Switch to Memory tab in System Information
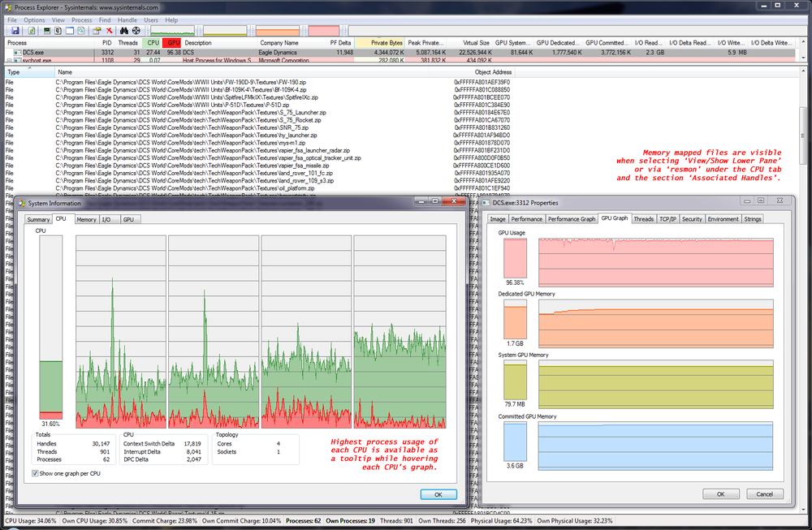Screen dimensions: 812x530 (86, 219)
